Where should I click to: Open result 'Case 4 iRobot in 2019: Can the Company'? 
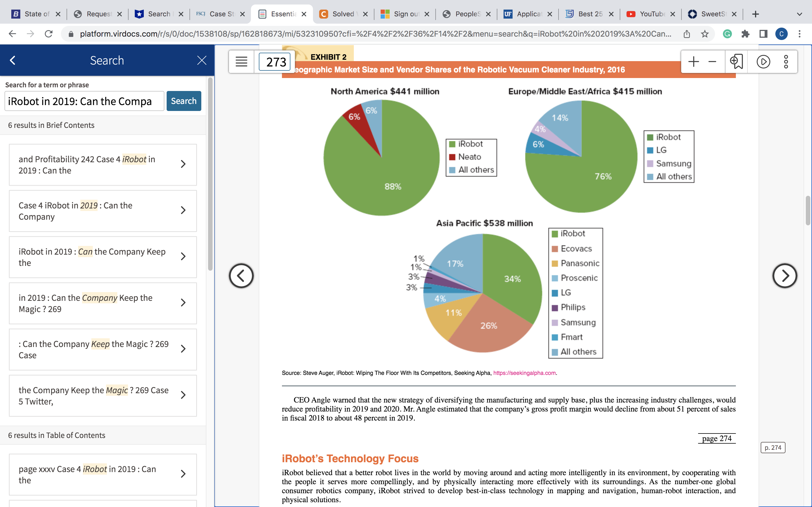click(103, 211)
